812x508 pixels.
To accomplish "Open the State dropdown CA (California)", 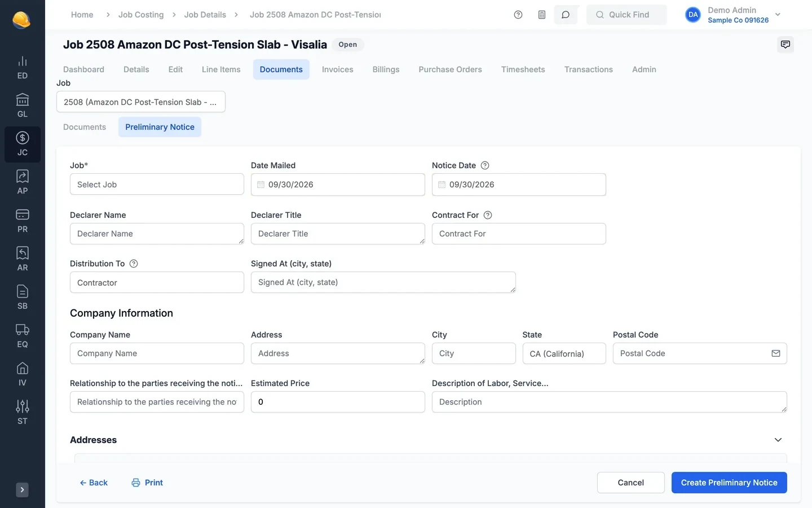I will point(564,353).
